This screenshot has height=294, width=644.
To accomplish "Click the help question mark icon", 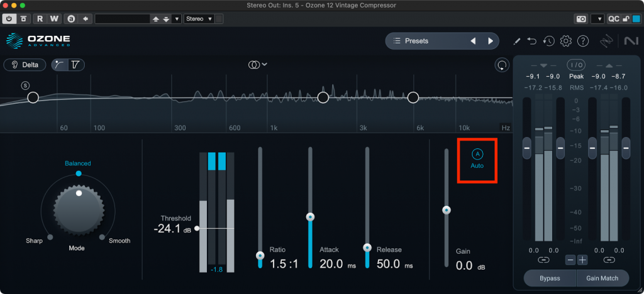I will (x=583, y=41).
